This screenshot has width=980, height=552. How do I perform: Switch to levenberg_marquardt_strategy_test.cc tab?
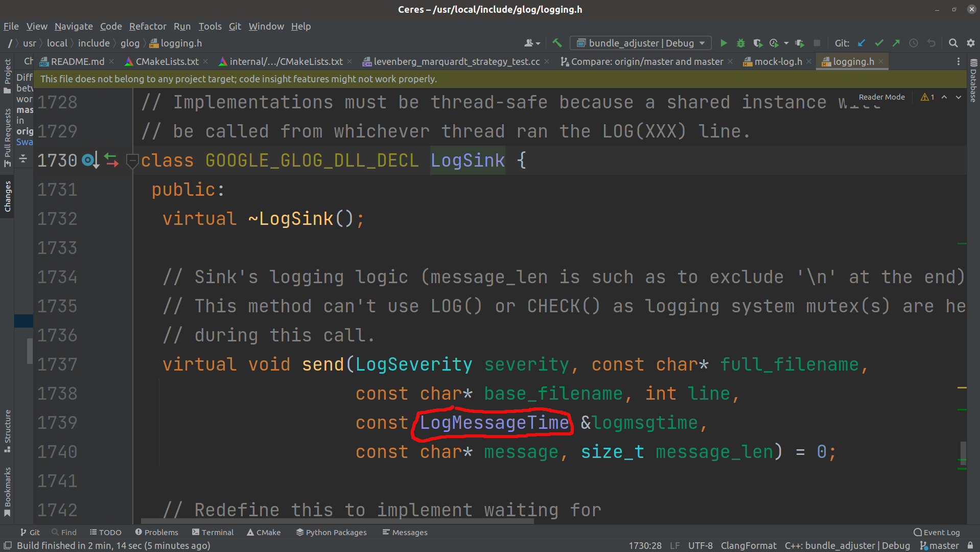click(456, 61)
